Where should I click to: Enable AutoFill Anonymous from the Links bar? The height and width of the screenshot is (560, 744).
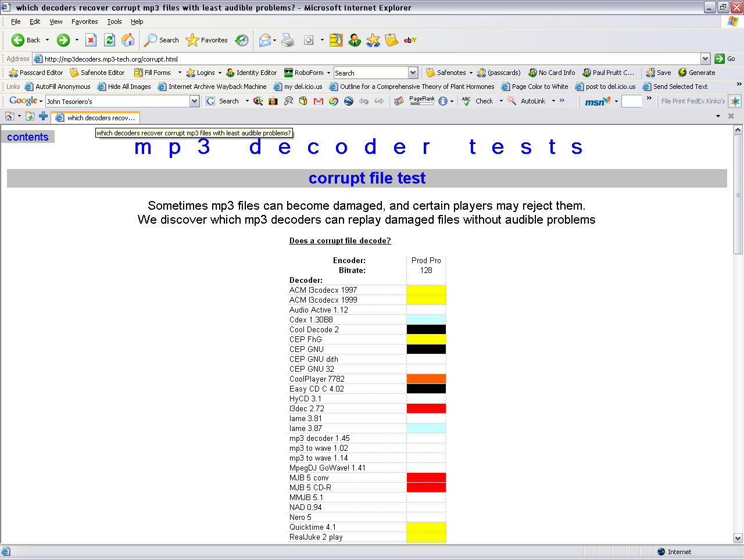[64, 86]
